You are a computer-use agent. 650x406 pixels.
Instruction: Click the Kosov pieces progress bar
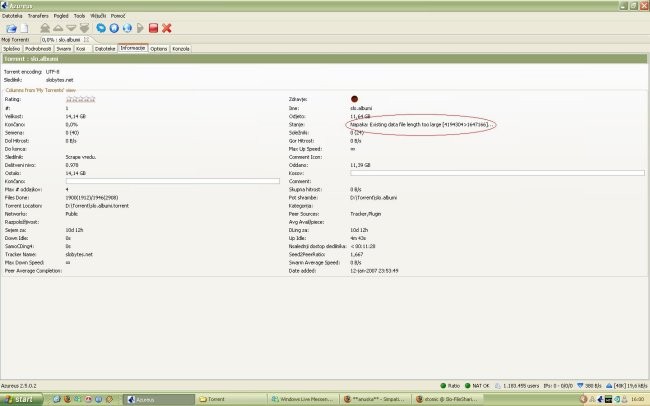497,173
